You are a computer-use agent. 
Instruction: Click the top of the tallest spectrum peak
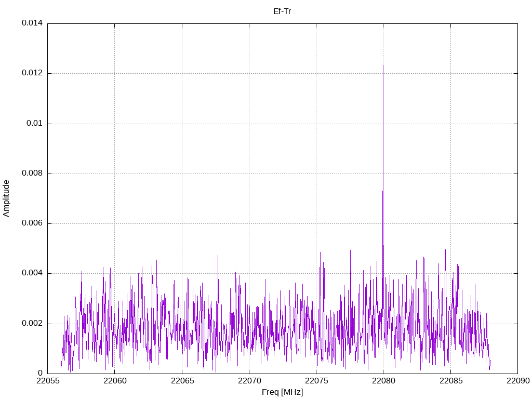(x=383, y=65)
